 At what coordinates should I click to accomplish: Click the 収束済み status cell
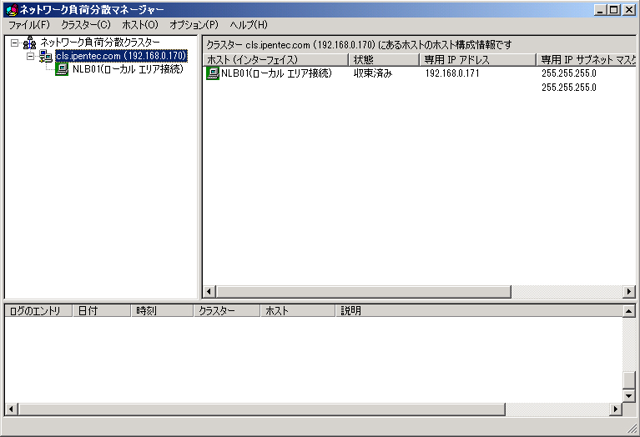(x=373, y=73)
